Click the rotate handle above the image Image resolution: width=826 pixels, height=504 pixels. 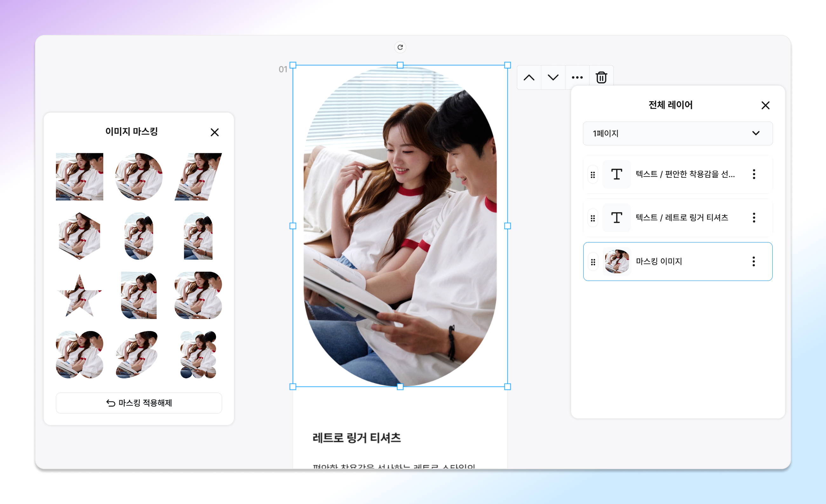coord(400,47)
